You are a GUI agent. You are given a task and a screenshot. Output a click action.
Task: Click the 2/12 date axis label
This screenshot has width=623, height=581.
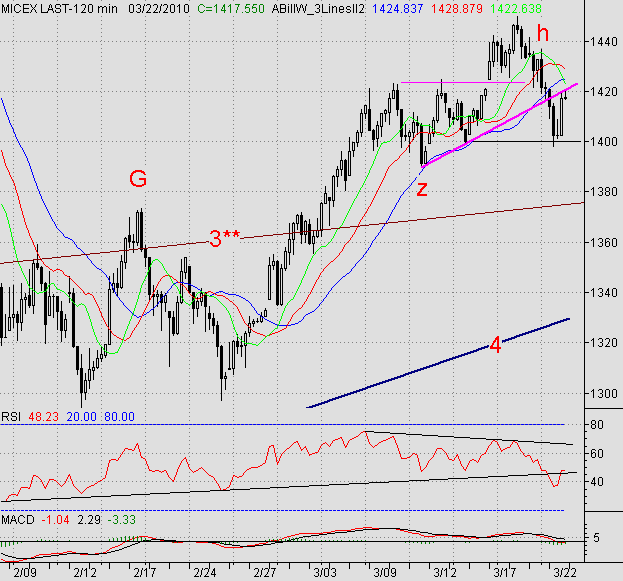pos(85,573)
